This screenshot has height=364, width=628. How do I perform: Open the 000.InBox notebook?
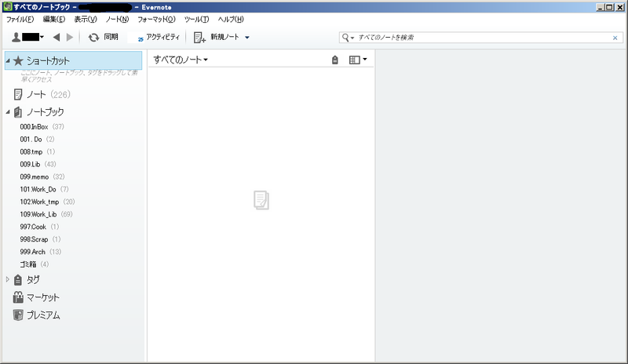[42, 126]
